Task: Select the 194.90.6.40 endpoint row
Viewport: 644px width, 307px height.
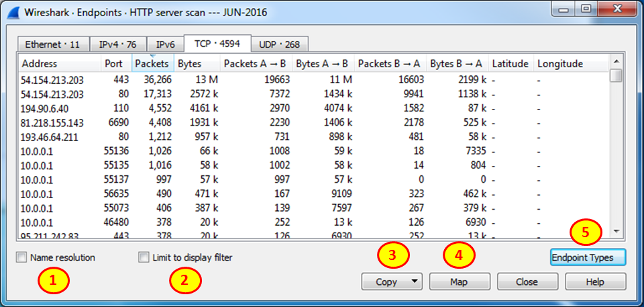Action: pyautogui.click(x=314, y=109)
